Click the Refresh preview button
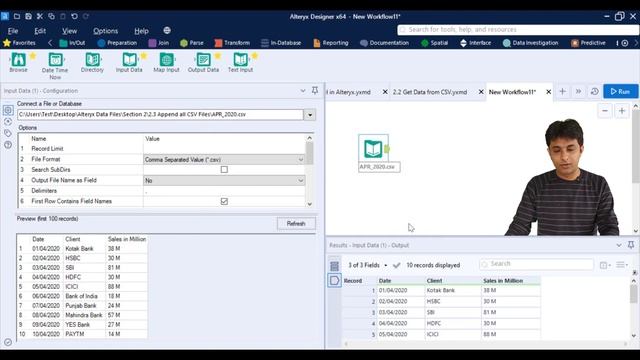 tap(296, 224)
